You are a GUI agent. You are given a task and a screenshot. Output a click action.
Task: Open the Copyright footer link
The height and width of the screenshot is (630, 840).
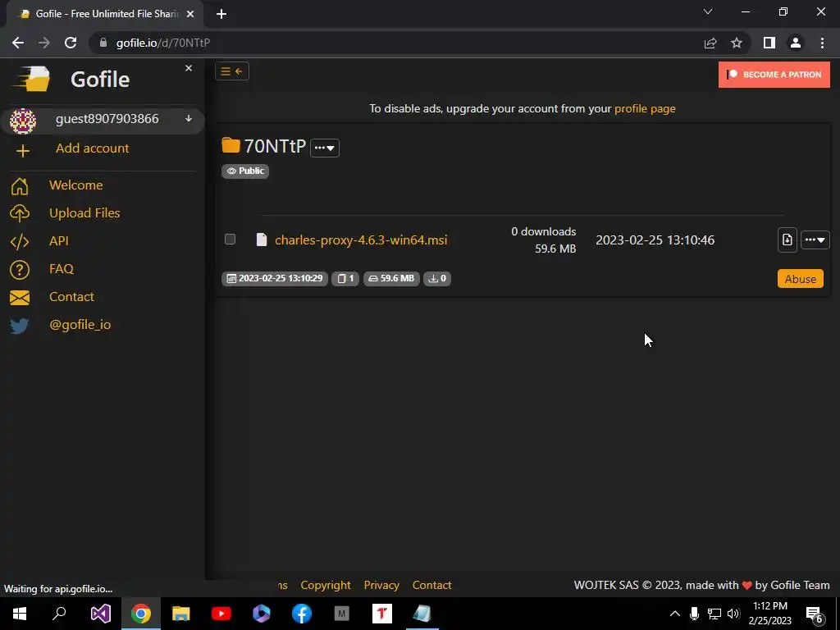coord(326,585)
